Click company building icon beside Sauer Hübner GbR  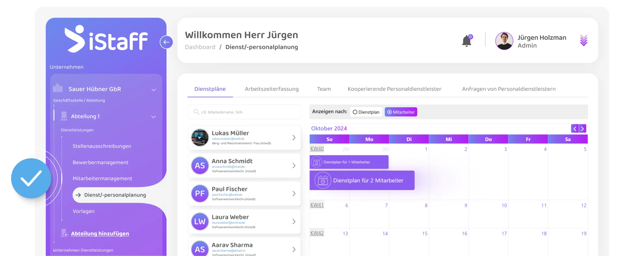click(58, 88)
